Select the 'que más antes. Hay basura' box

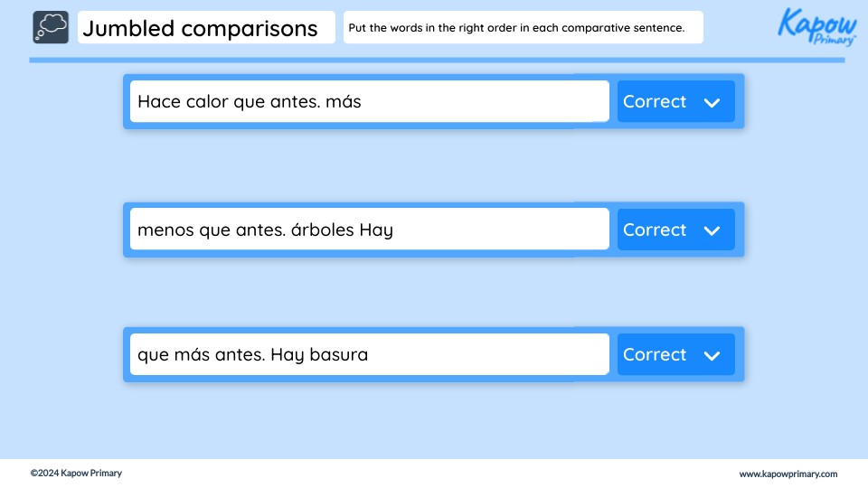point(369,354)
